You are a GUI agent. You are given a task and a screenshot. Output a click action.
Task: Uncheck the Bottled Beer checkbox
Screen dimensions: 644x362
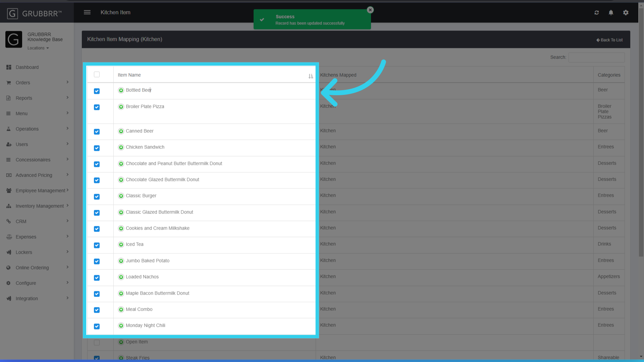coord(97,91)
